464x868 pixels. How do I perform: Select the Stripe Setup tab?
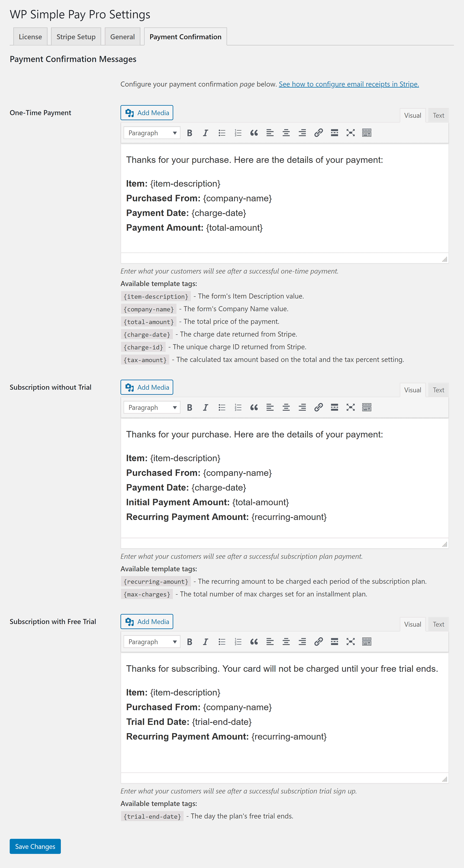pos(77,36)
